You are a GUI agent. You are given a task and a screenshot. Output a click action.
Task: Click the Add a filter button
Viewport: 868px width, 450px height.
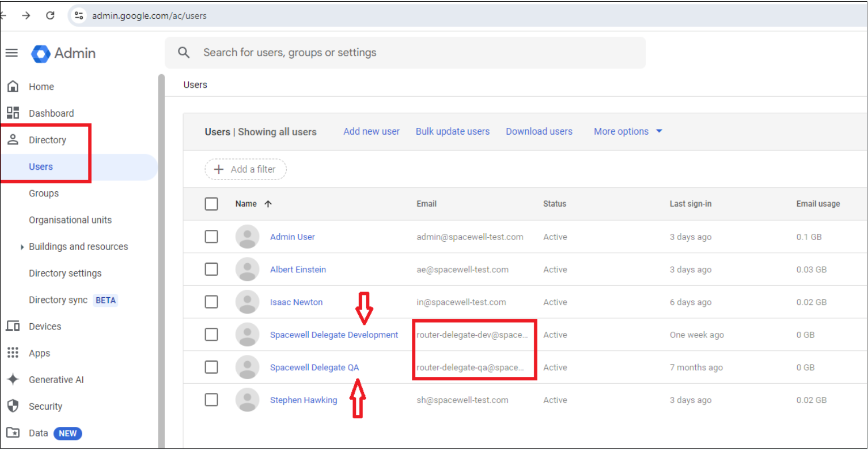pos(245,169)
